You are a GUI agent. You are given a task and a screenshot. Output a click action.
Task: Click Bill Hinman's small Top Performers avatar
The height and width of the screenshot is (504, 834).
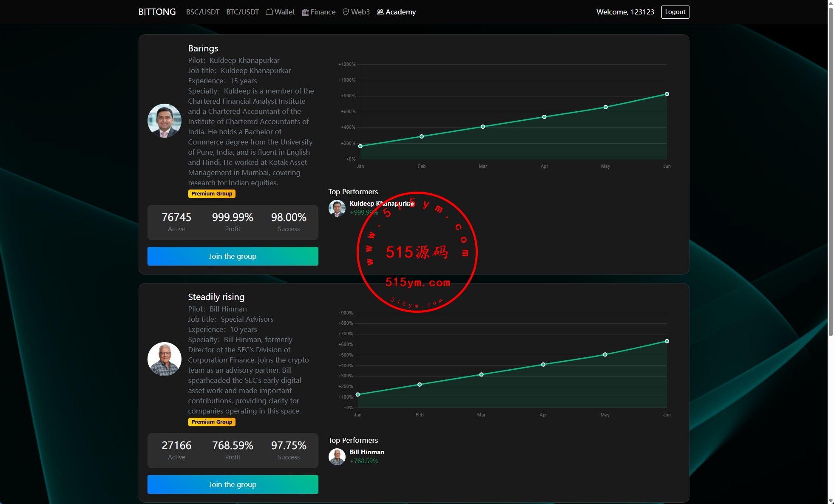pos(337,457)
